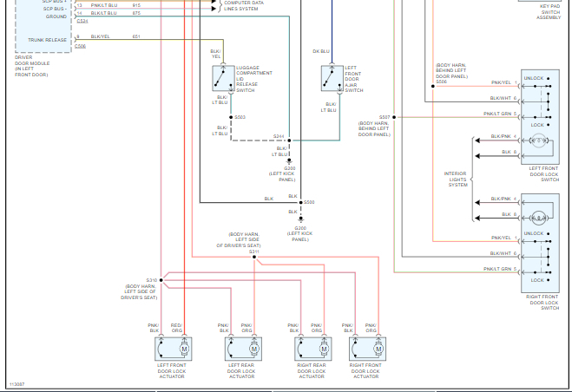Click the G200 ground symbol below S500
Viewport: 572px width, 392px height.
(301, 219)
